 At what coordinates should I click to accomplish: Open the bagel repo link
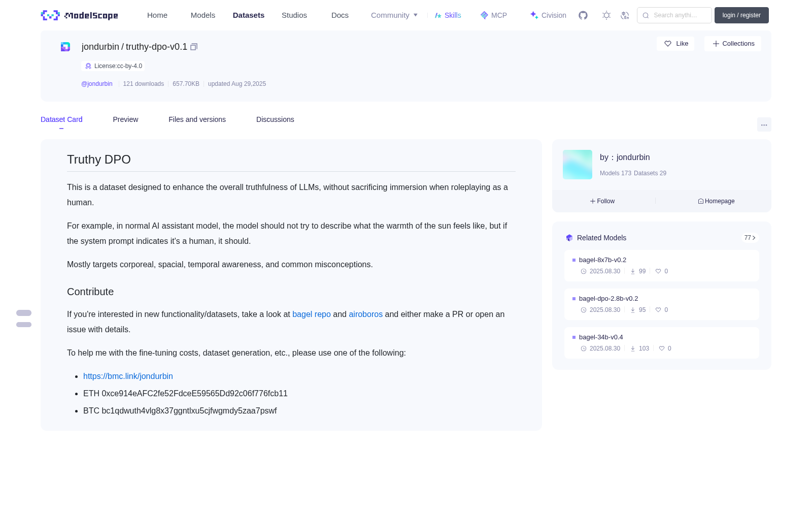[x=312, y=314]
